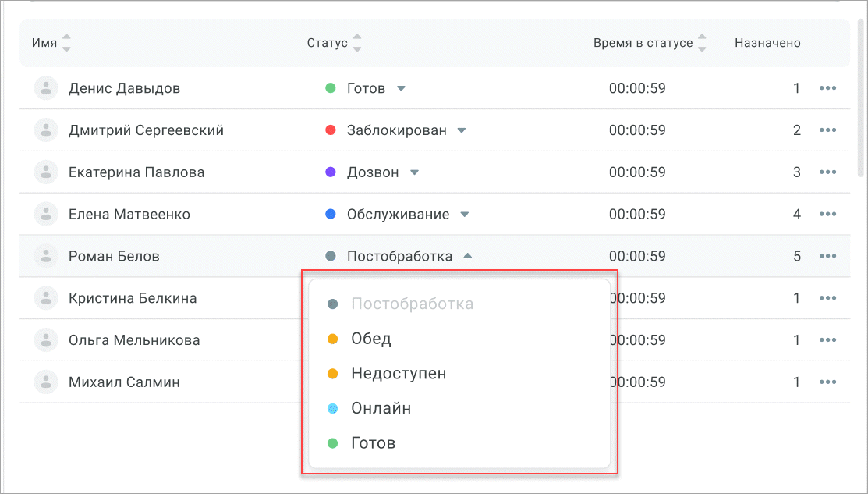The width and height of the screenshot is (868, 494).
Task: Click name Дмитрий Сергеевский
Action: (x=146, y=130)
